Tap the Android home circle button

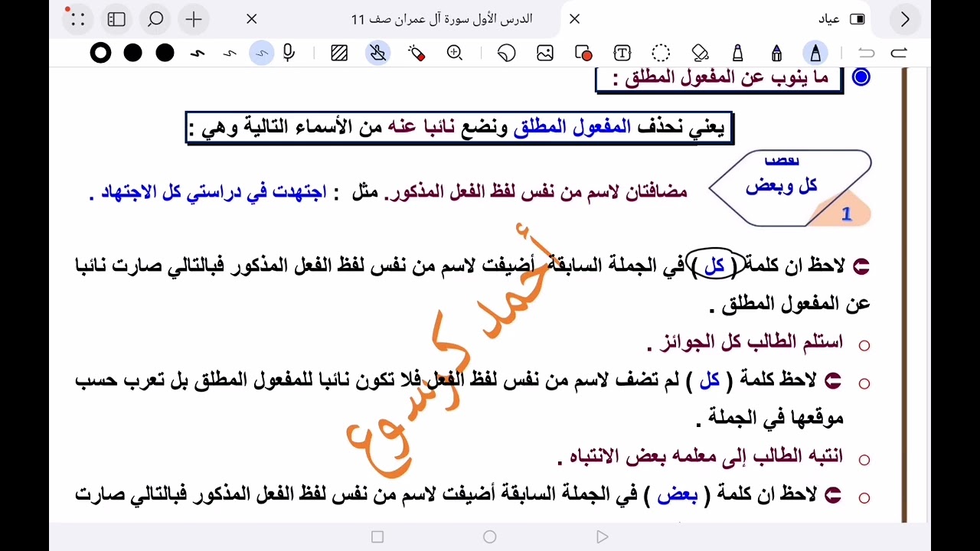[490, 537]
